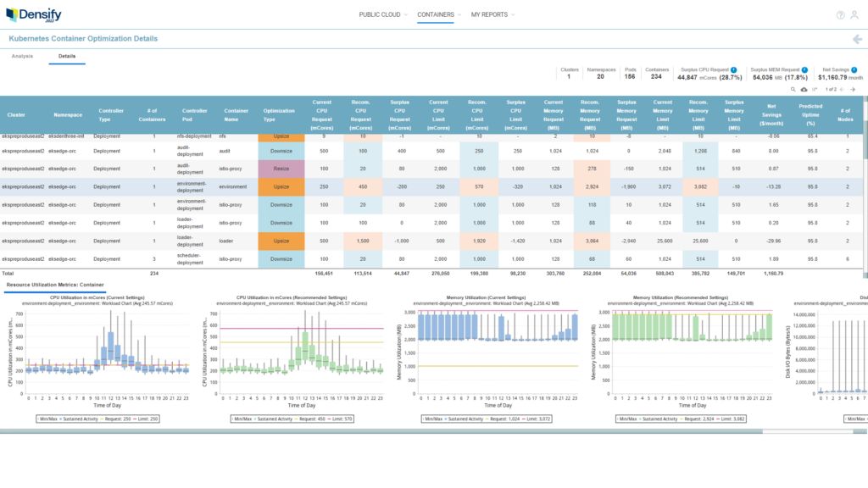868x488 pixels.
Task: Sort by Controller Type column header
Action: tap(111, 115)
